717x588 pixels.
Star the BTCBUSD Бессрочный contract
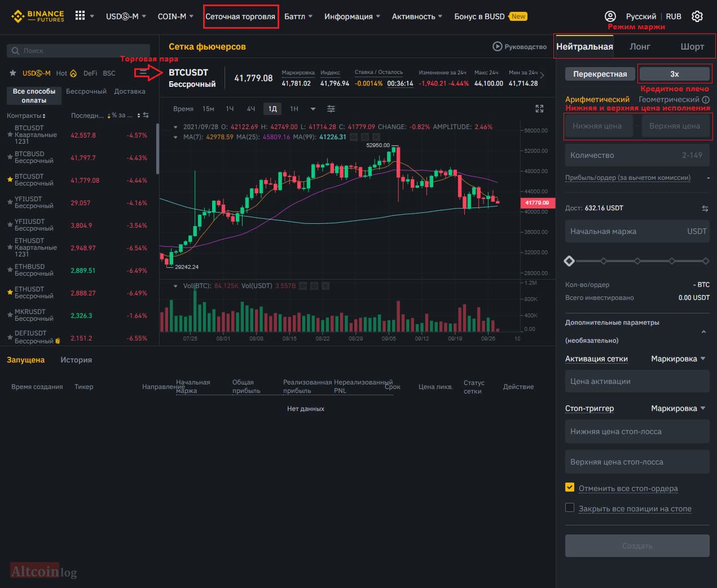(10, 157)
